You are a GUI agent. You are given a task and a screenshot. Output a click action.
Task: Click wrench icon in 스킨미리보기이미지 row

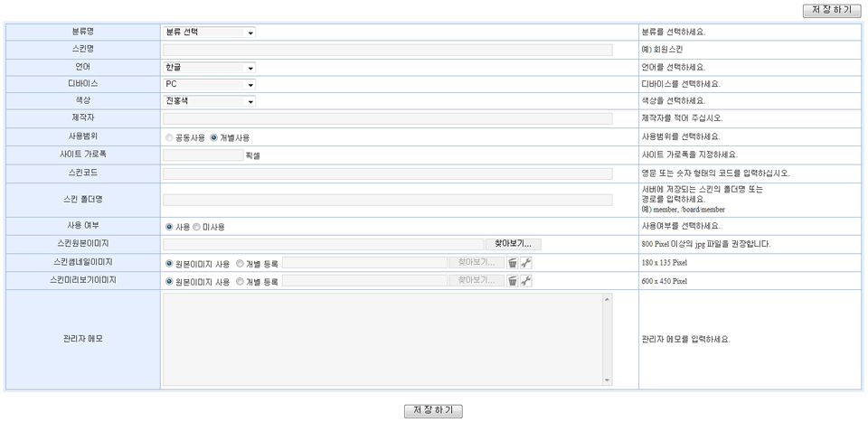point(526,281)
